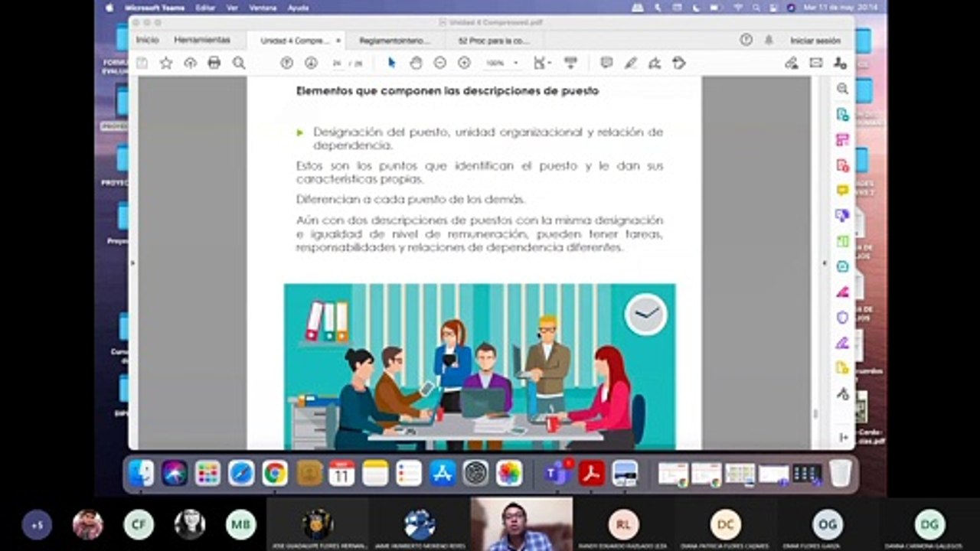This screenshot has width=980, height=551.
Task: Go to previous page with up arrow
Action: (286, 63)
